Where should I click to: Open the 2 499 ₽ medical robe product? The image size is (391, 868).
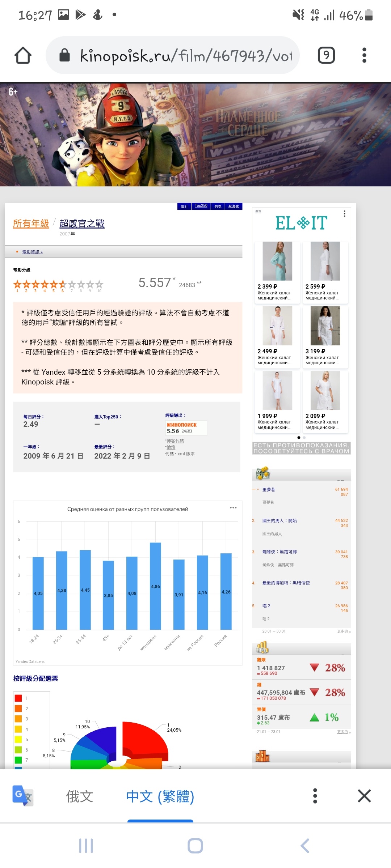click(x=277, y=337)
